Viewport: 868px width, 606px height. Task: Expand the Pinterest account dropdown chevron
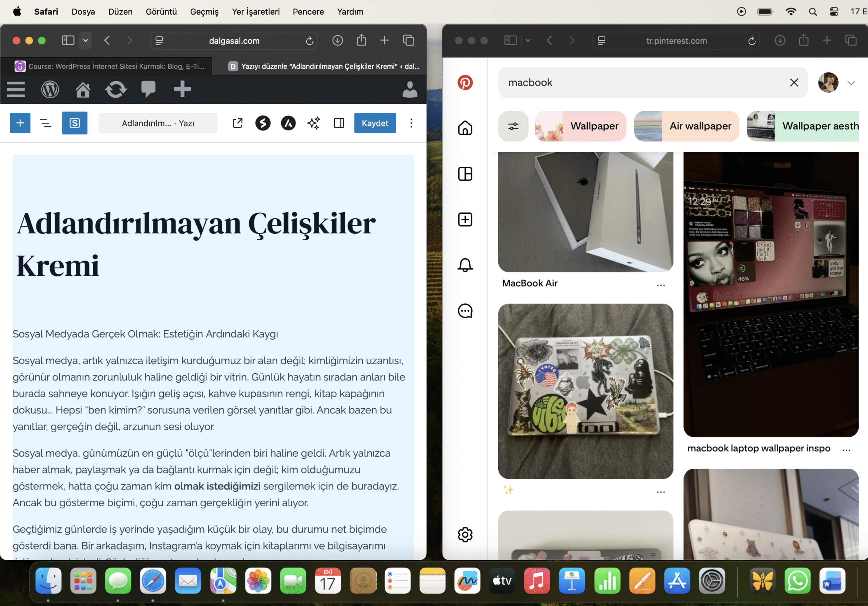[x=851, y=82]
